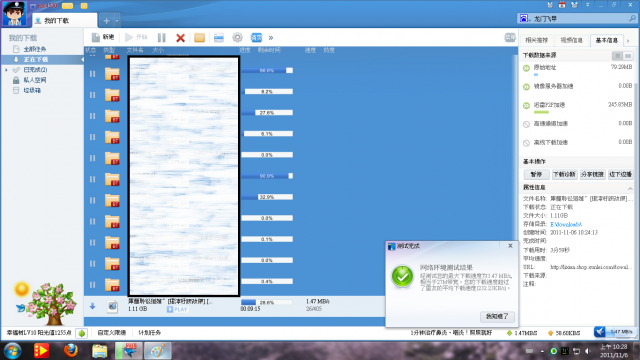
Task: Pause selected task with toolbar pause icon
Action: [x=162, y=38]
